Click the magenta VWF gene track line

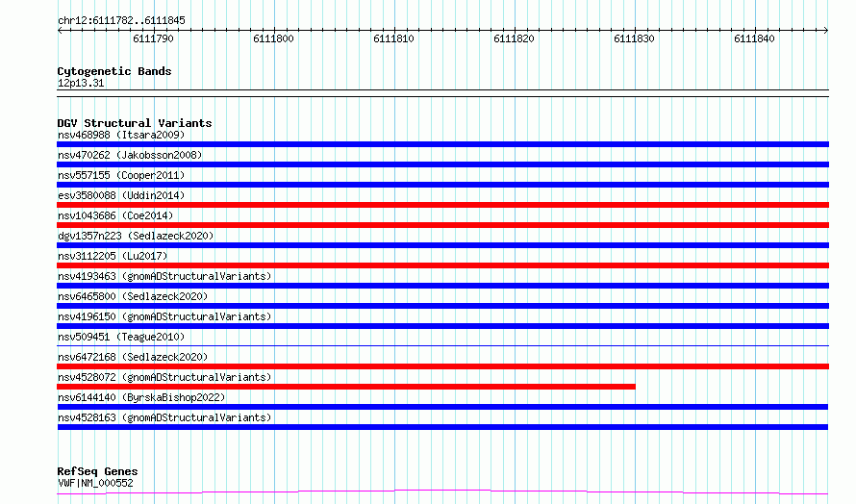(442, 492)
